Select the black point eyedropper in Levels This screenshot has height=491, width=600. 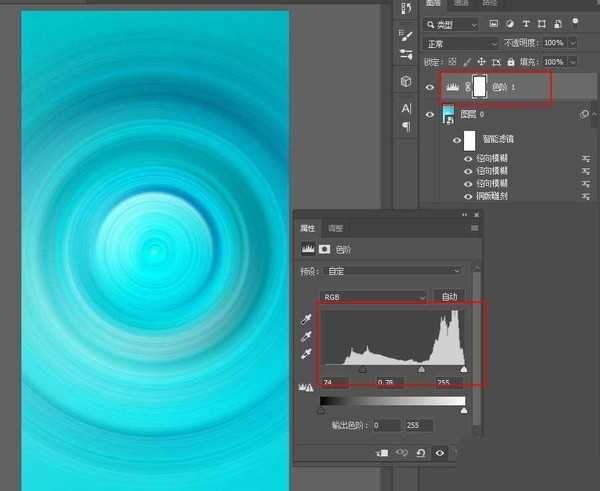point(307,319)
